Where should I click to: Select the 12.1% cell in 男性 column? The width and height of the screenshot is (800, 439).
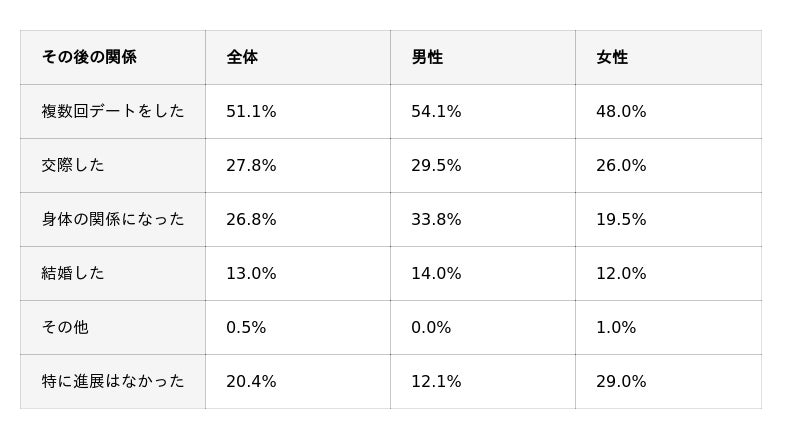click(483, 382)
